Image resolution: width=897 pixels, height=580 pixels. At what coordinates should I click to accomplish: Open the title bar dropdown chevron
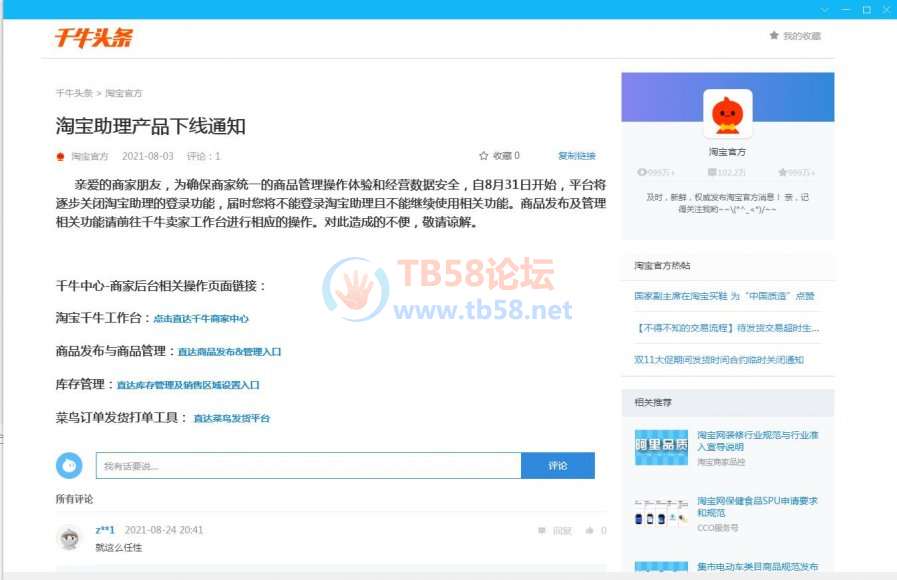coord(824,10)
